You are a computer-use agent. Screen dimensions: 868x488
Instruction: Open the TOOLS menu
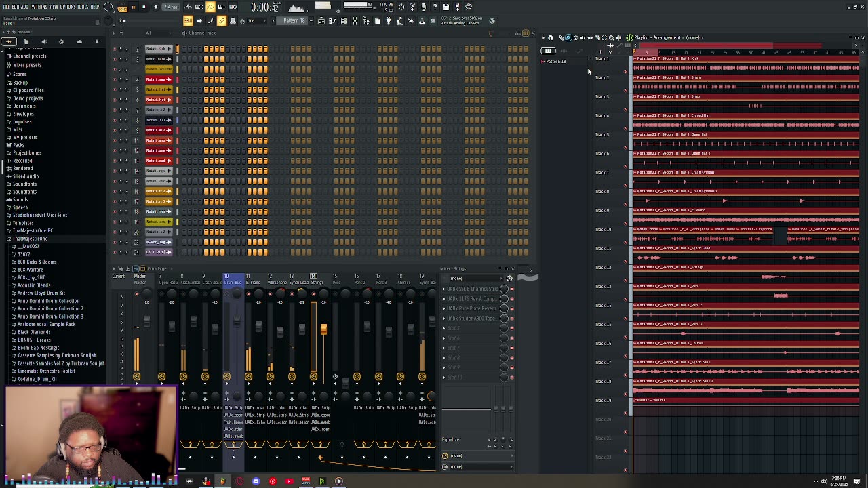83,7
